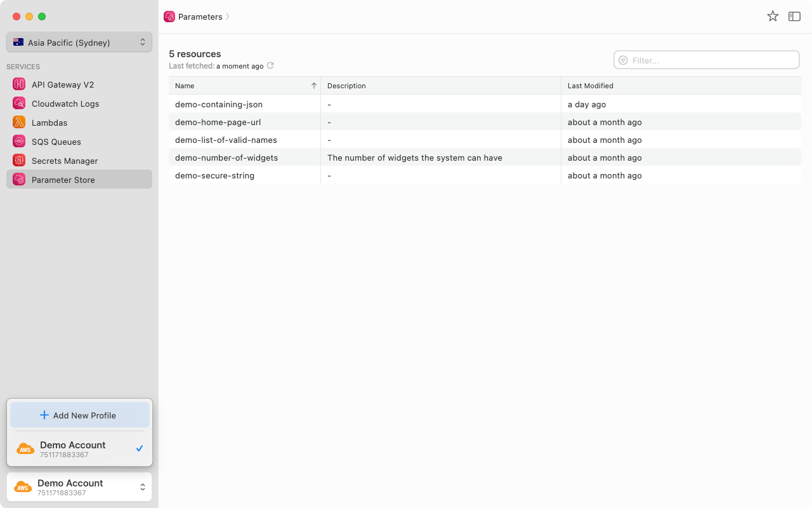
Task: Open Cloudwatch Logs service
Action: (x=79, y=104)
